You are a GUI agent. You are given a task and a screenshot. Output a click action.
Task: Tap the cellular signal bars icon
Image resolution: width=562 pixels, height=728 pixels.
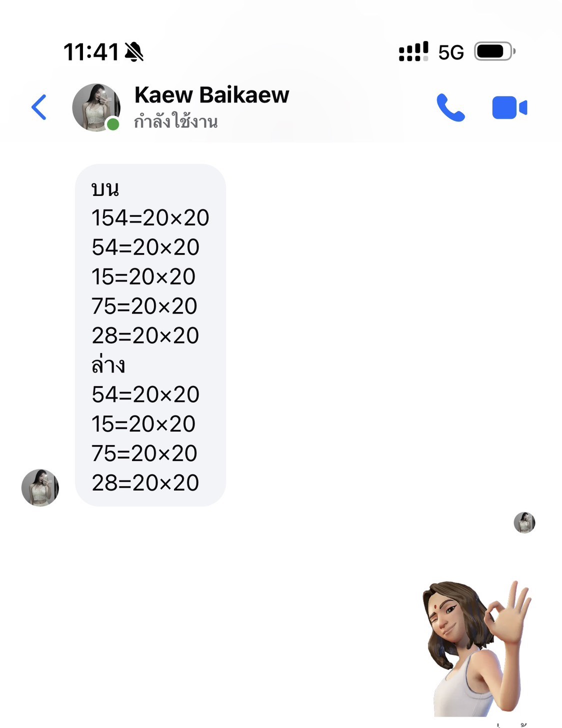point(413,51)
